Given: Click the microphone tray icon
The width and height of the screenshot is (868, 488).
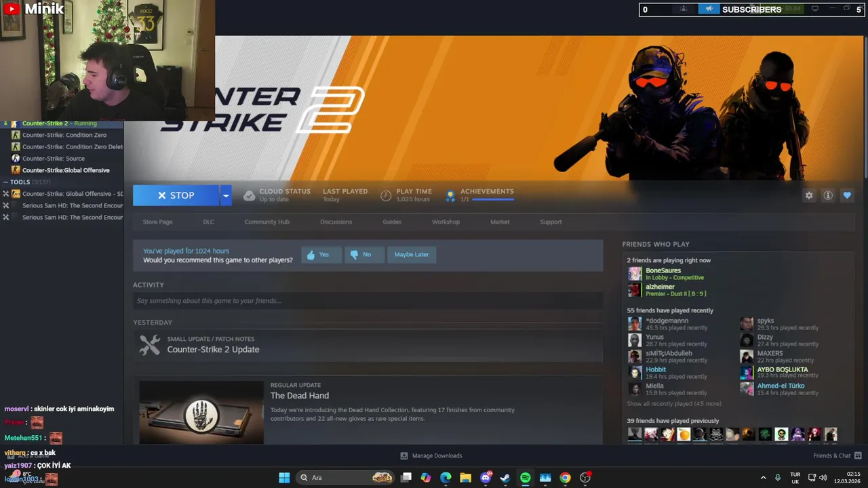Looking at the screenshot, I should (778, 478).
